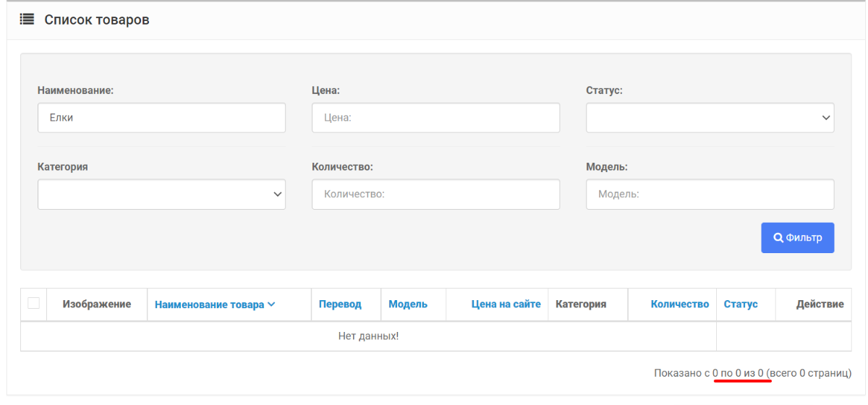
Task: Sort by Статус column header
Action: (x=741, y=304)
